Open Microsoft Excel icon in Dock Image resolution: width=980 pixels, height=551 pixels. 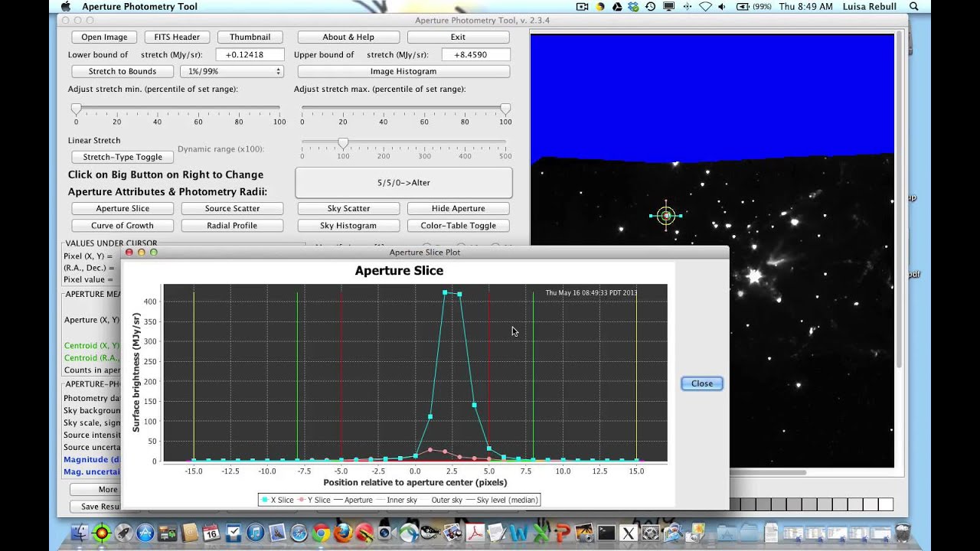point(541,533)
